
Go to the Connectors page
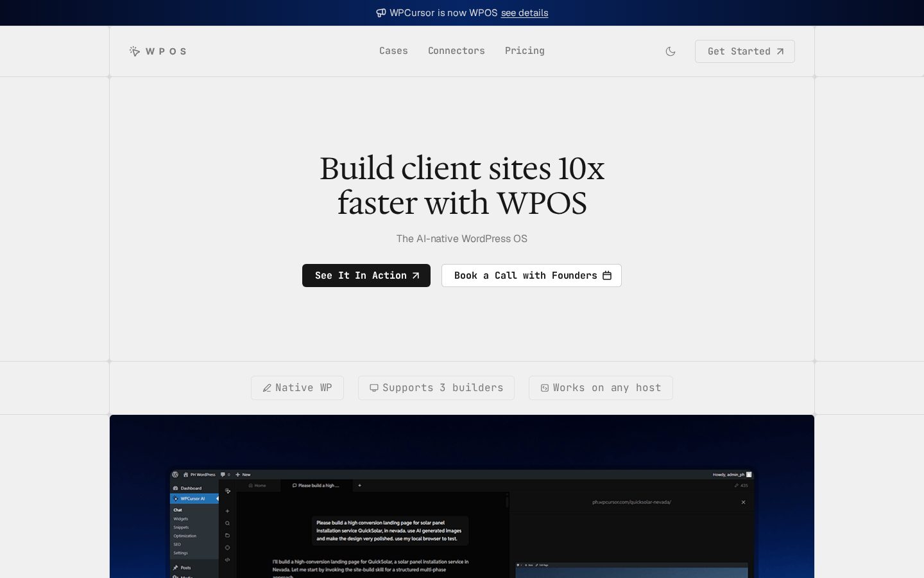point(456,51)
